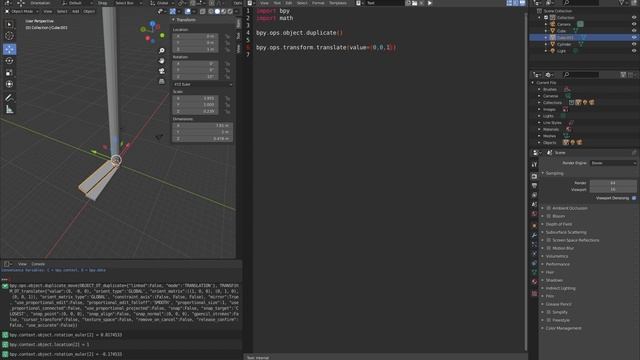Open the viewport Object menu

[89, 11]
